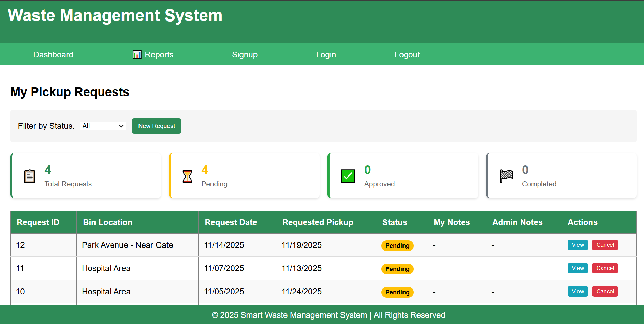This screenshot has height=324, width=644.
Task: Go to the Dashboard menu item
Action: tap(53, 54)
